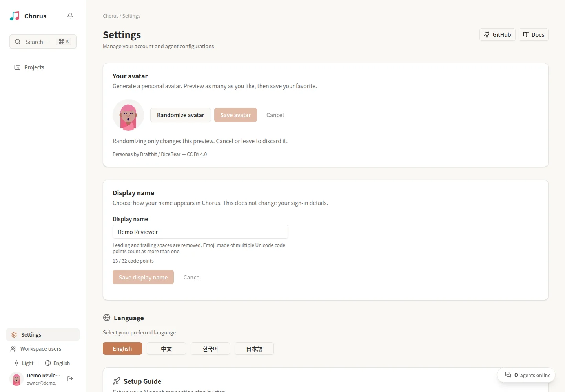Click the small user avatar in sidebar

click(16, 379)
